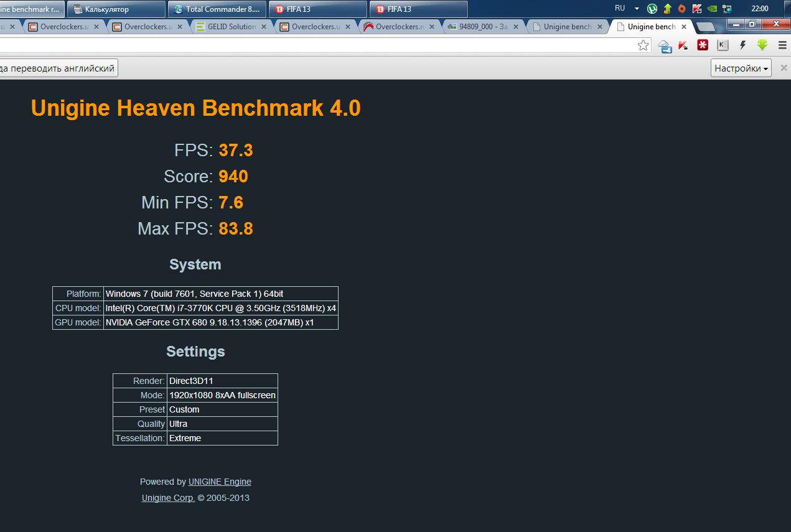Click the Windows 7 platform cell

(x=221, y=294)
